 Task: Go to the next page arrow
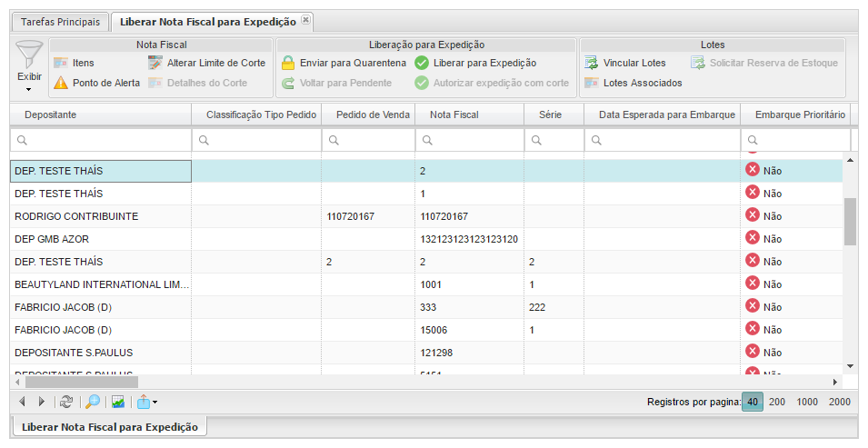point(41,402)
